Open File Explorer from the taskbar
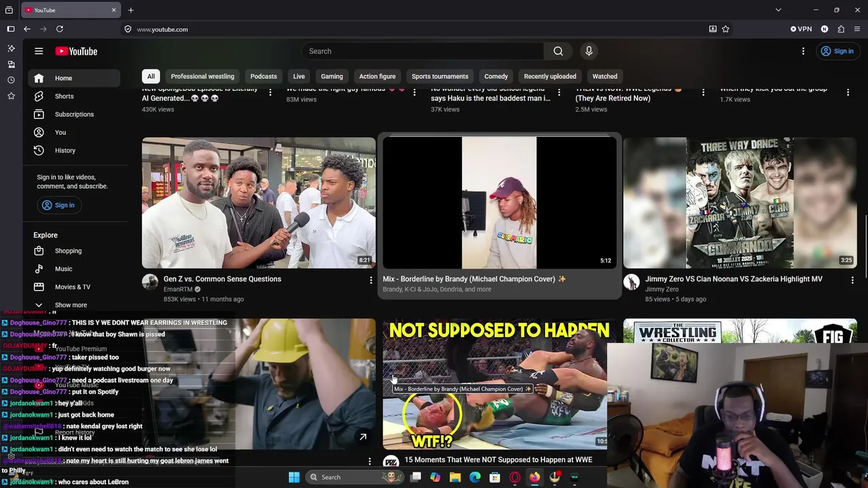Screen dimensions: 868x488 pyautogui.click(x=455, y=477)
